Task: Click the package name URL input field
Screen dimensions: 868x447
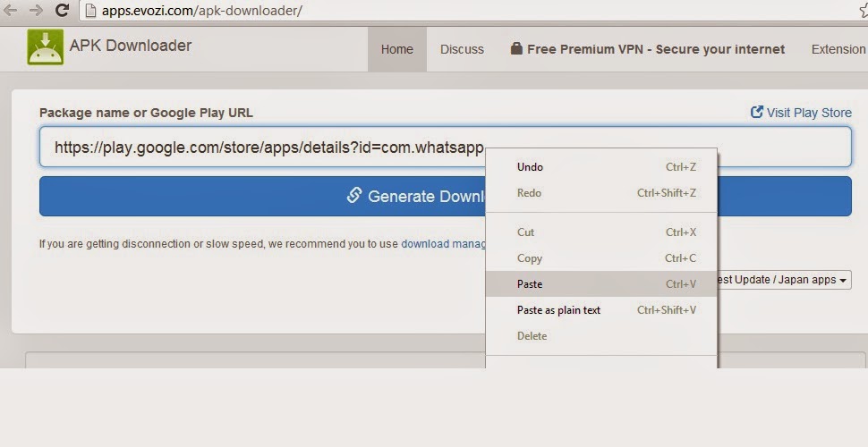Action: coord(445,148)
